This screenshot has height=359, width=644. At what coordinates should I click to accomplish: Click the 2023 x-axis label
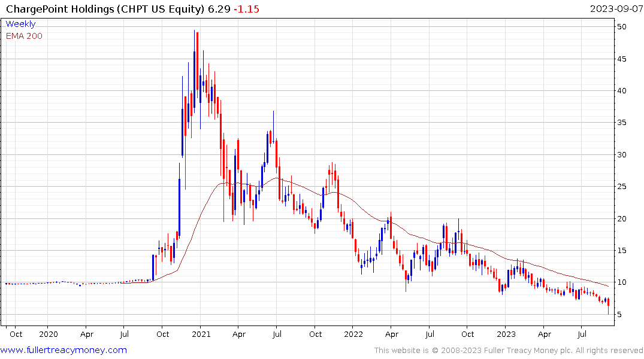506,334
